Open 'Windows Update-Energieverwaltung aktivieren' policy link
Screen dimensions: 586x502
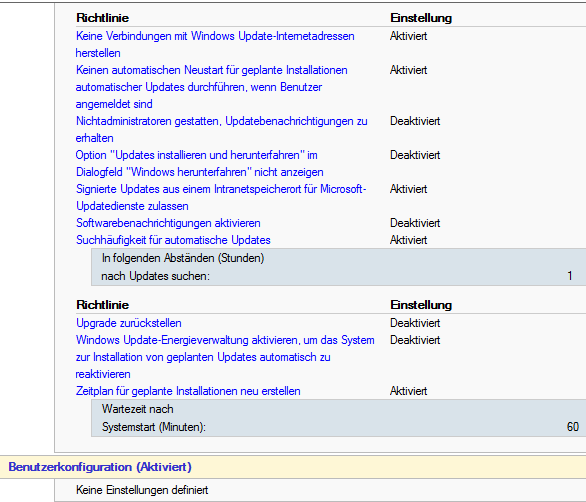tap(225, 357)
